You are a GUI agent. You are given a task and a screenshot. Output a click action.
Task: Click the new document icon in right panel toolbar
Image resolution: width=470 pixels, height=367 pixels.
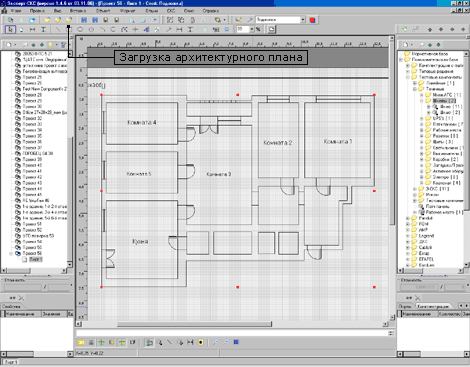coord(406,45)
